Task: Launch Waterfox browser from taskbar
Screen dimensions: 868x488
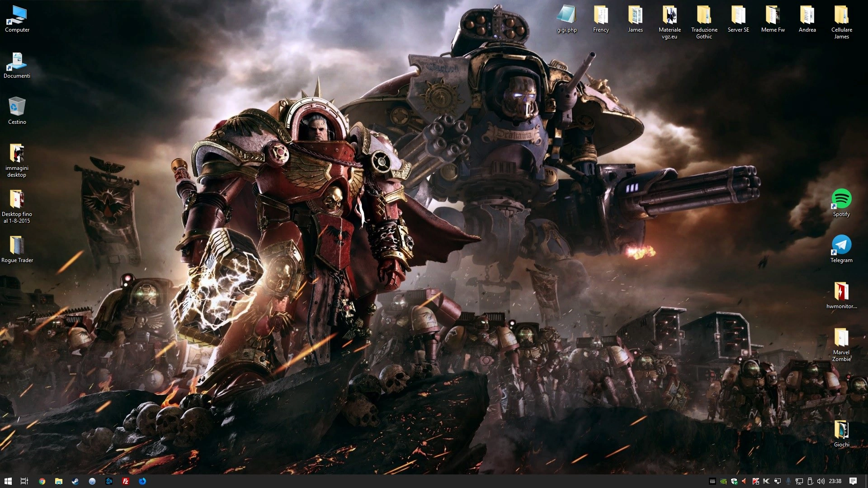Action: pyautogui.click(x=142, y=481)
